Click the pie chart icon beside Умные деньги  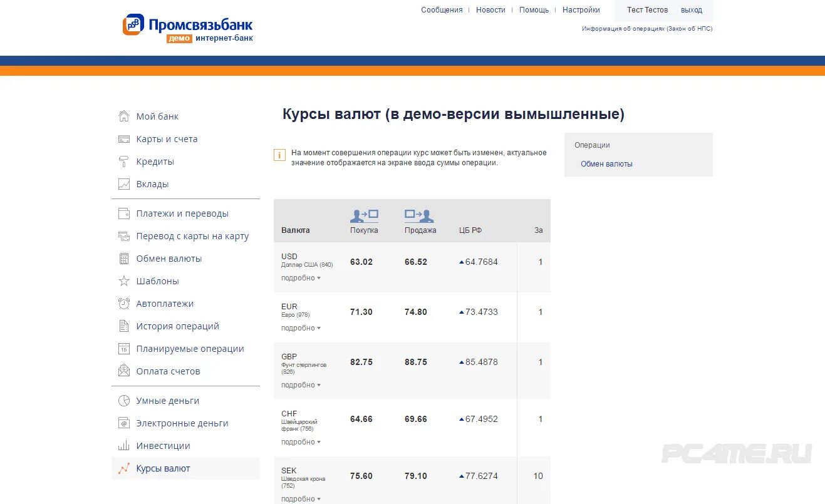124,401
